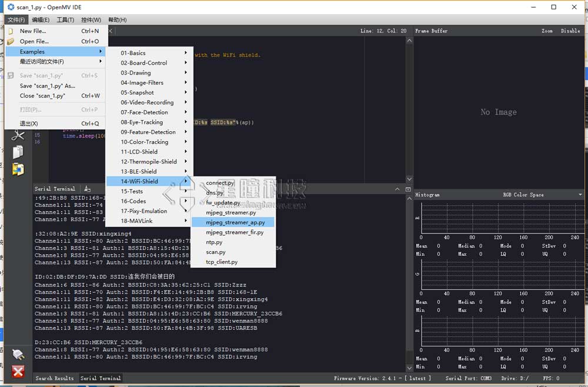Open the 工具(T) menu
This screenshot has height=387, width=588.
click(x=65, y=19)
